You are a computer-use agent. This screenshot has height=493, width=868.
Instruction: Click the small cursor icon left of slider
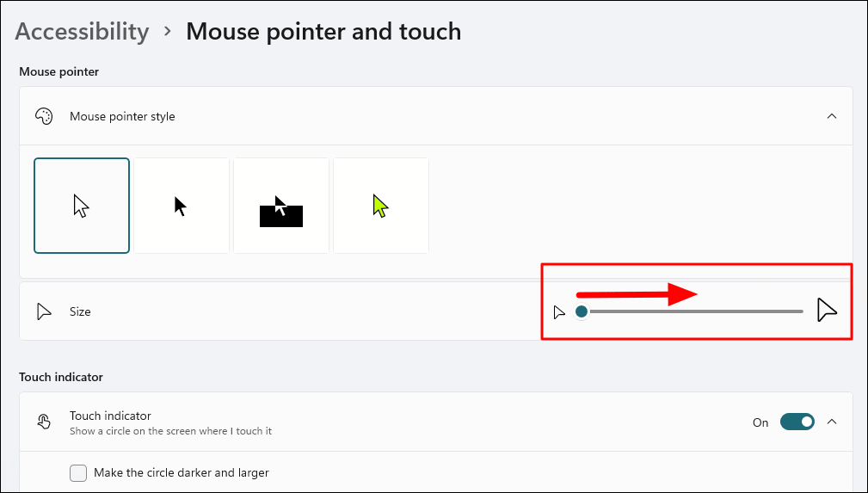(559, 311)
